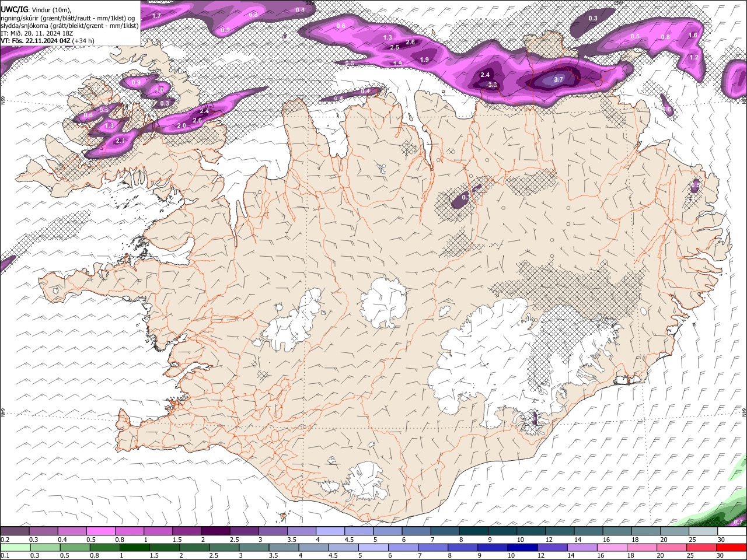The image size is (747, 560).
Task: Select the 'Vindur (10m)' header text
Action: pos(51,10)
